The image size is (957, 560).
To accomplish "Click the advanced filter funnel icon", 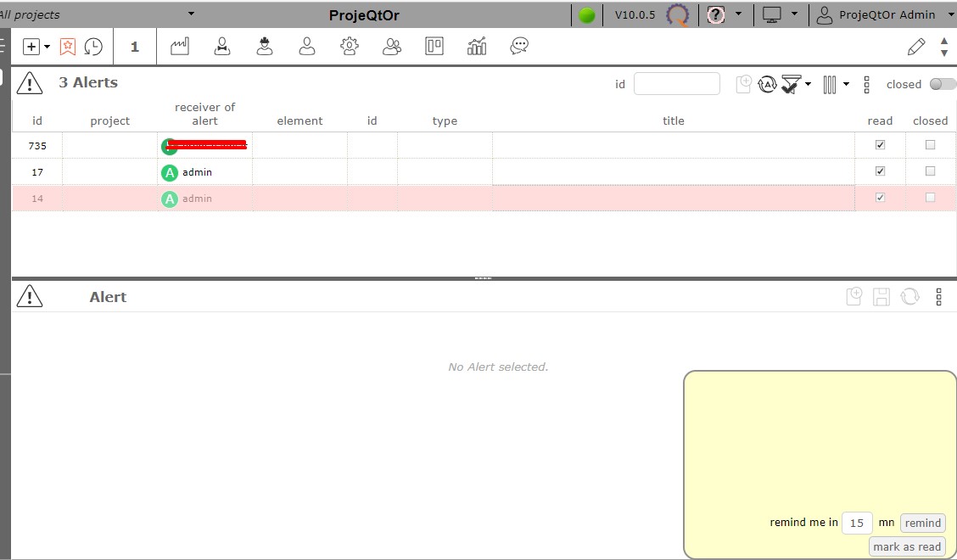I will pos(792,84).
